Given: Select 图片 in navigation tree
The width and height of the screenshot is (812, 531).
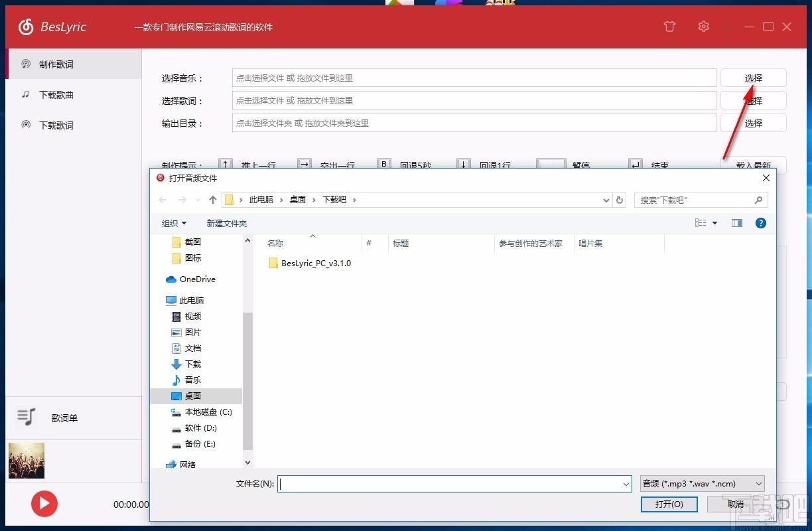Looking at the screenshot, I should 193,333.
